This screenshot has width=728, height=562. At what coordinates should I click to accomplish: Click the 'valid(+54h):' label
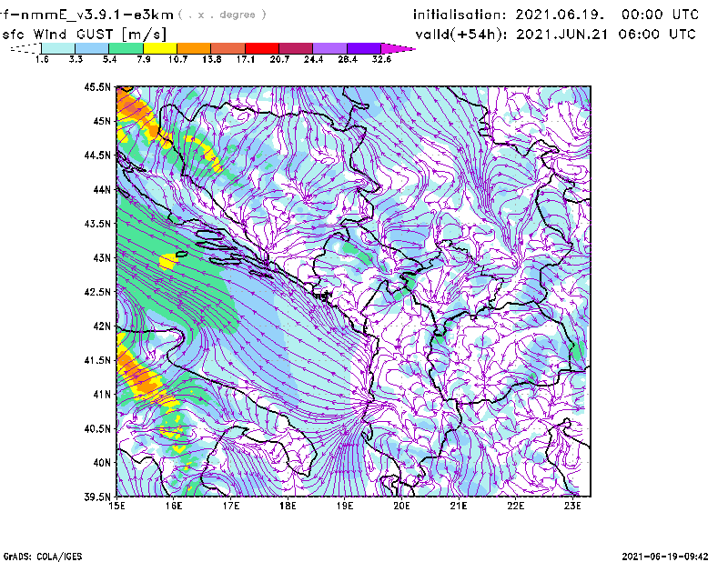click(460, 35)
